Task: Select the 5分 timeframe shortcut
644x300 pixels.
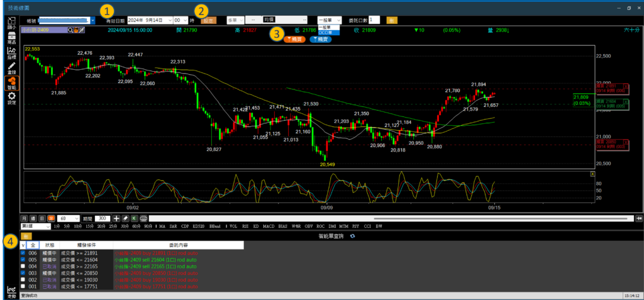Action: (x=67, y=227)
